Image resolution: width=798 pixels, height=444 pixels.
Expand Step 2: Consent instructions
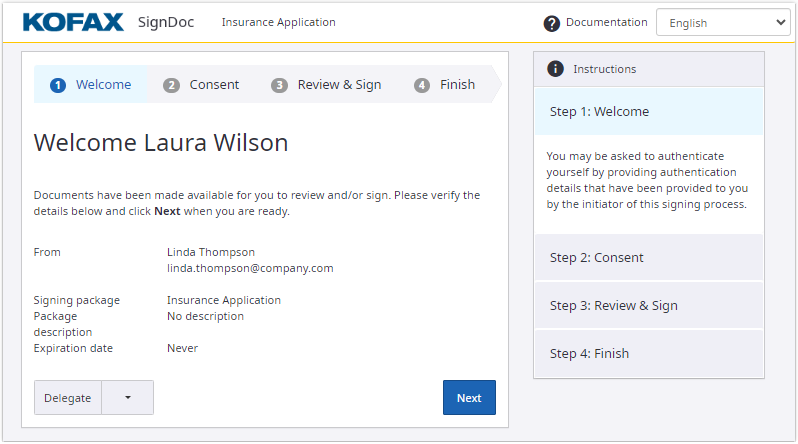coord(648,258)
